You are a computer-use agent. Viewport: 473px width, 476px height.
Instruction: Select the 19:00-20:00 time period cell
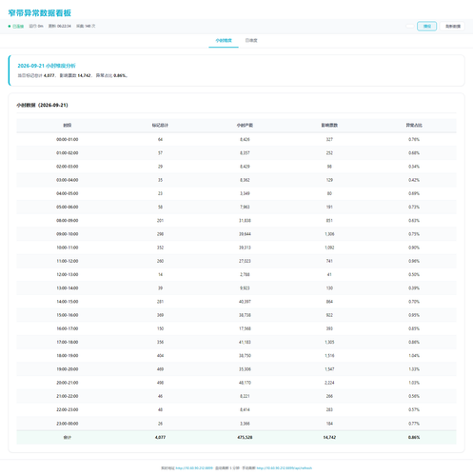(x=68, y=369)
